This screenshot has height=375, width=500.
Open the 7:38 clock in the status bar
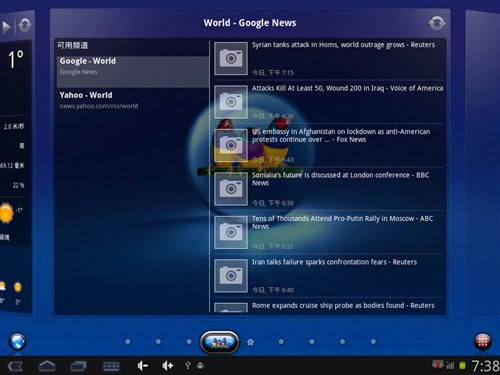[x=486, y=366]
